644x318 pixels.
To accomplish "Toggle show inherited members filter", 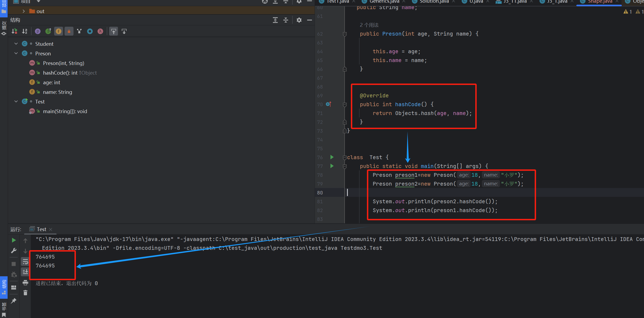I will click(x=48, y=31).
